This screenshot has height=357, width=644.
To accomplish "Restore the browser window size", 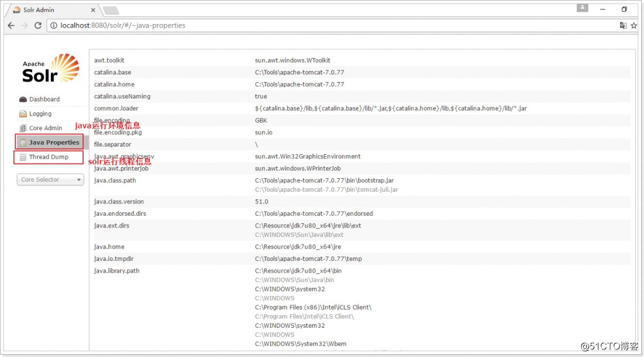I will point(624,9).
